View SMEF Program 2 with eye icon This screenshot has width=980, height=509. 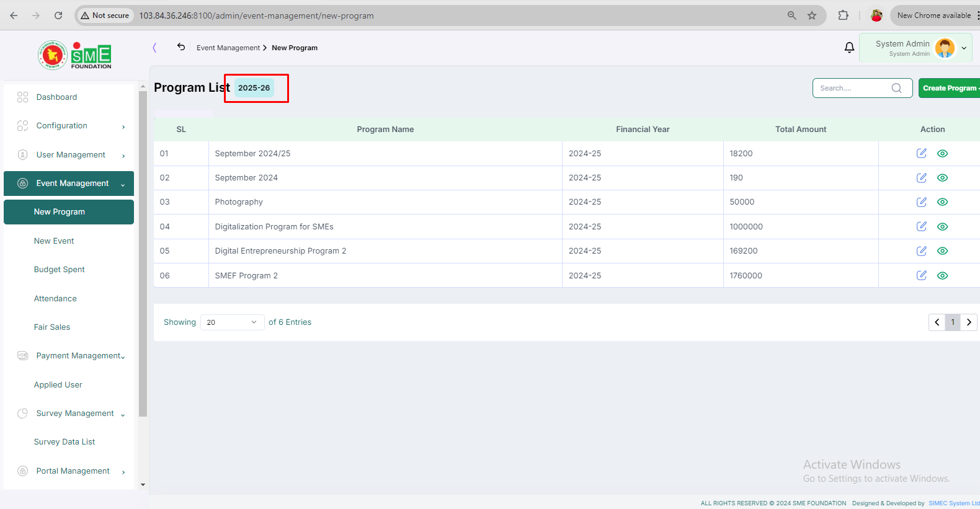click(x=942, y=275)
